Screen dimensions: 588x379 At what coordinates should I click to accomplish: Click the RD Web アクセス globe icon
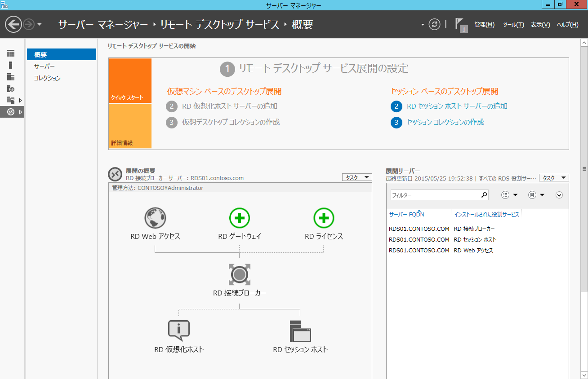(x=155, y=219)
